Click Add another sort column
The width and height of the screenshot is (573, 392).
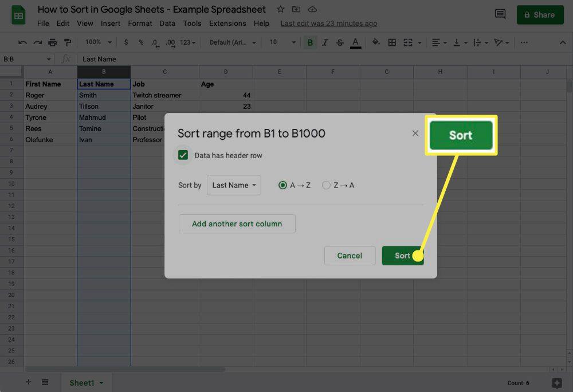coord(237,224)
